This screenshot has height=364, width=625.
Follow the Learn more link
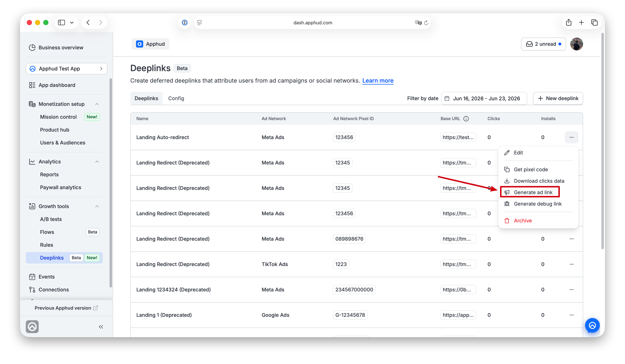378,80
